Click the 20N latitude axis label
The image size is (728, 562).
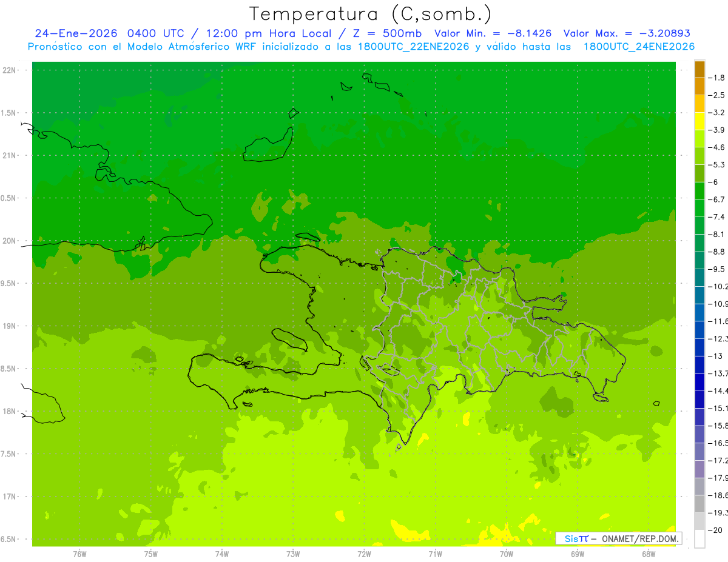coord(10,241)
